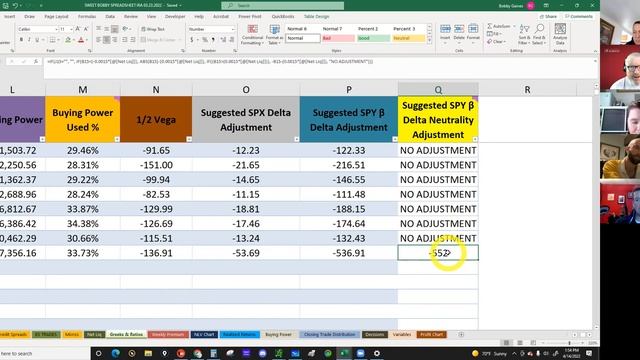This screenshot has height=360, width=640.
Task: Click the Middle Align icon
Action: [x=107, y=29]
